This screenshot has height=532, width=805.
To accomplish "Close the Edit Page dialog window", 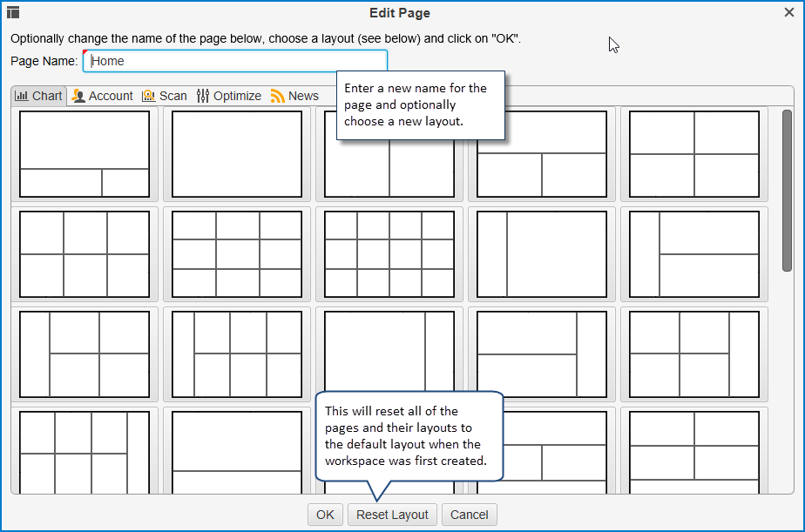I will (x=789, y=12).
